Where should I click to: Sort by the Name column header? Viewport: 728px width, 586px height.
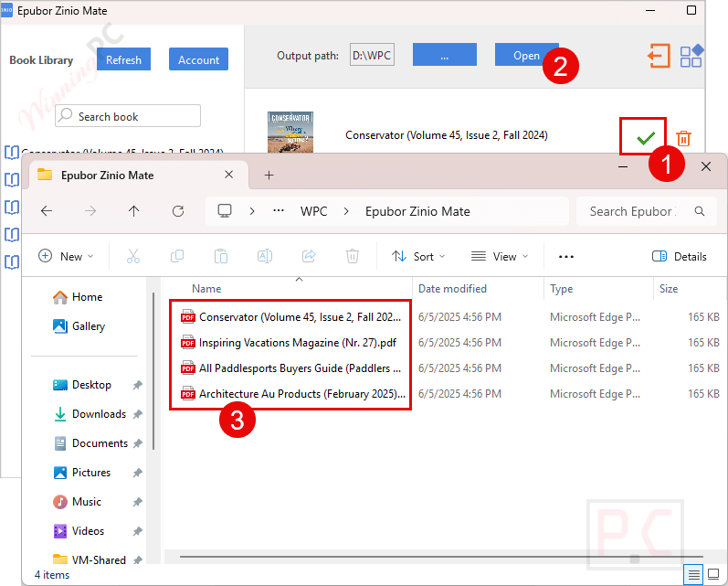point(206,289)
